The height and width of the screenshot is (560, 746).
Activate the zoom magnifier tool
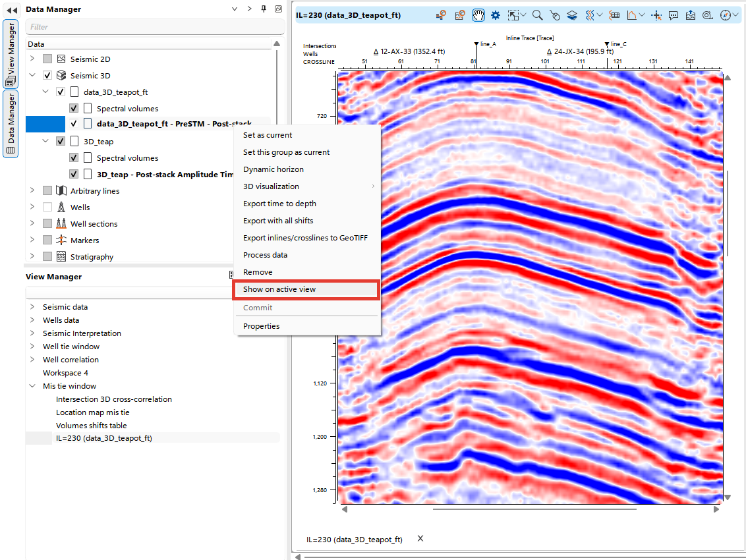536,14
